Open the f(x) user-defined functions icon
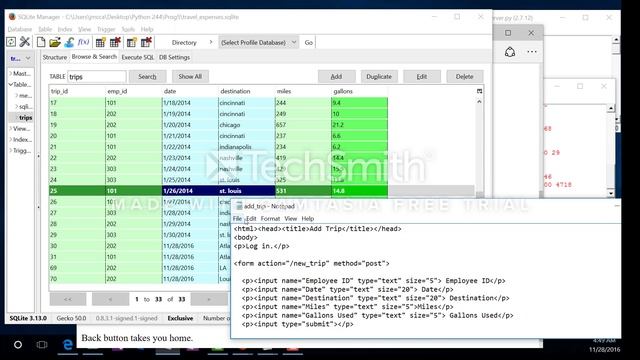 point(83,42)
